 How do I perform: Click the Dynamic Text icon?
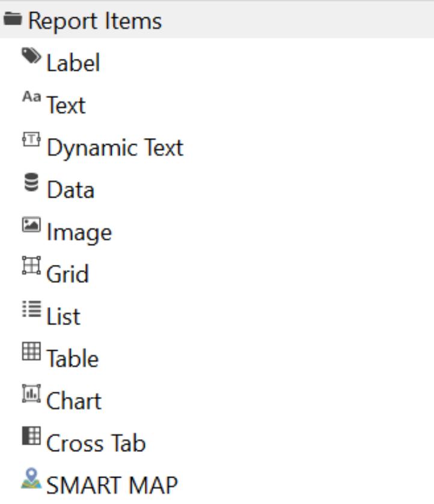pyautogui.click(x=31, y=140)
